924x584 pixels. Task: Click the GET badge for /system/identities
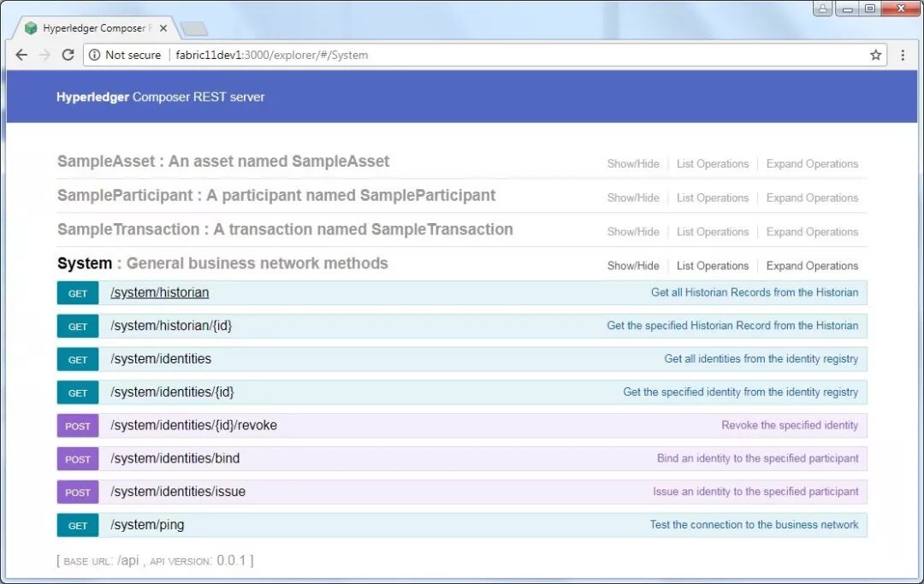pyautogui.click(x=78, y=359)
